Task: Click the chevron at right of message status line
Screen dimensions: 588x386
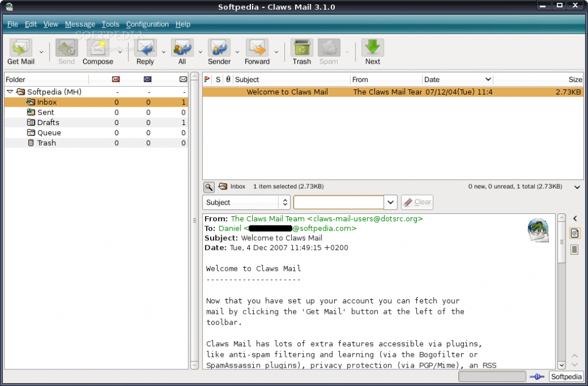Action: 577,187
